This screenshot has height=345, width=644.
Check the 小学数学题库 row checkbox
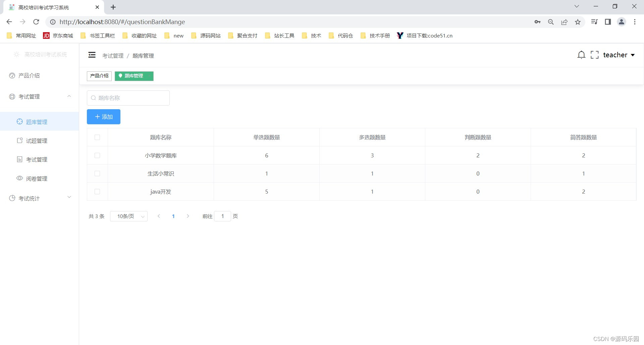tap(97, 155)
